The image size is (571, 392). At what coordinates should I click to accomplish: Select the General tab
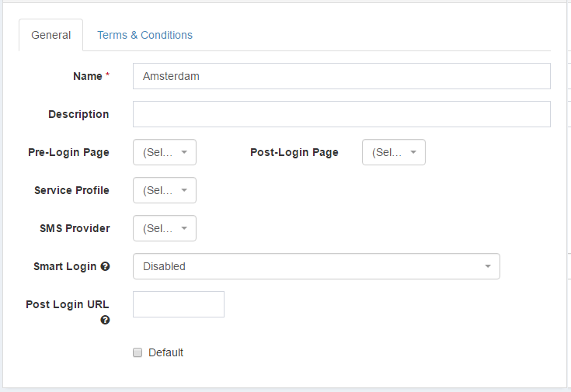coord(51,35)
